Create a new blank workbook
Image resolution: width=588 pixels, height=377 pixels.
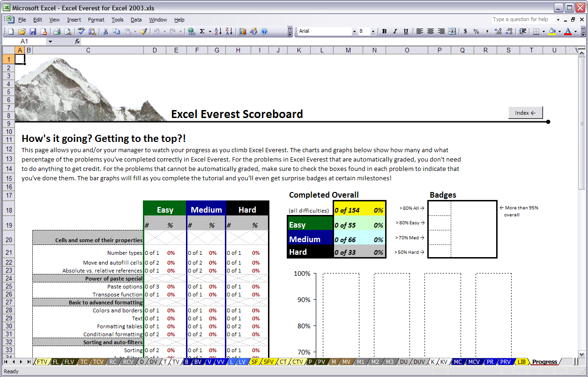point(11,31)
